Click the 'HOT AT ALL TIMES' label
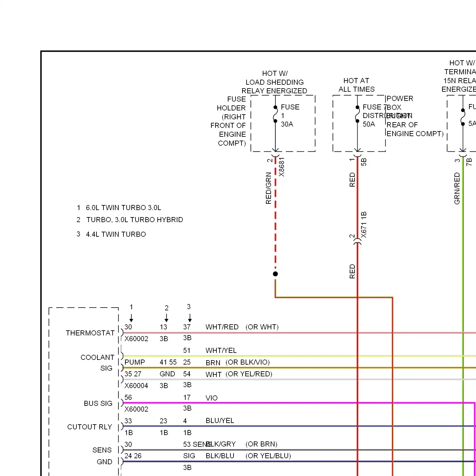Image resolution: width=476 pixels, height=476 pixels. point(356,85)
